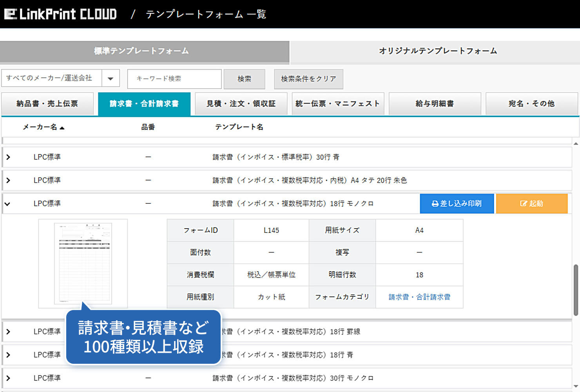
Task: Click the invoice template preview thumbnail
Action: (x=83, y=263)
